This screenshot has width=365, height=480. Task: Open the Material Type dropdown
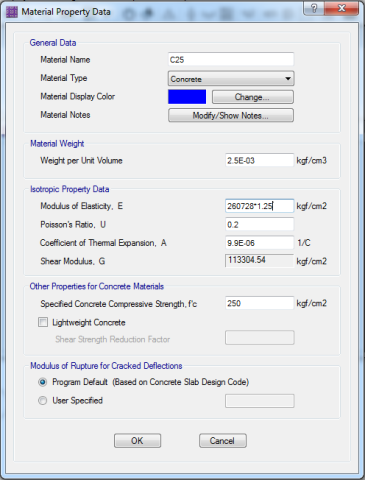[231, 79]
